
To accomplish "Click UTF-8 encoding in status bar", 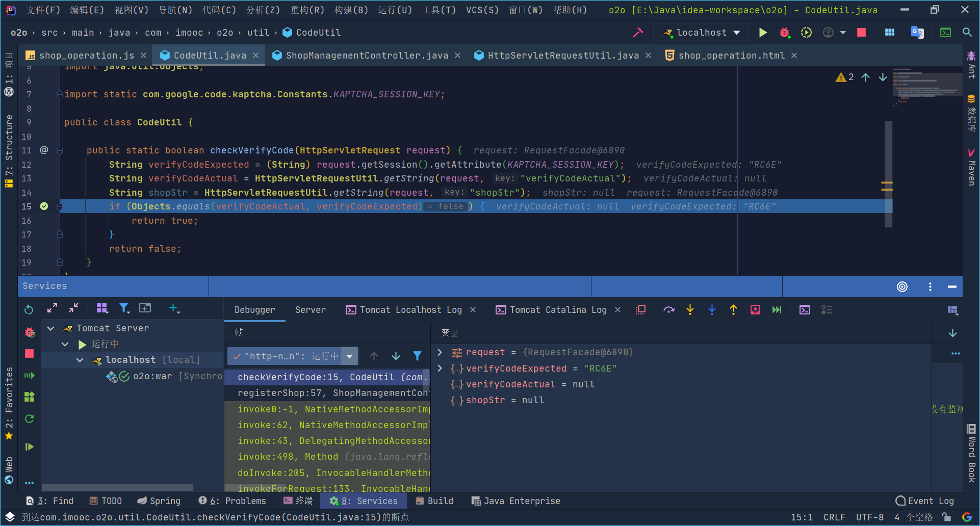I will point(870,517).
